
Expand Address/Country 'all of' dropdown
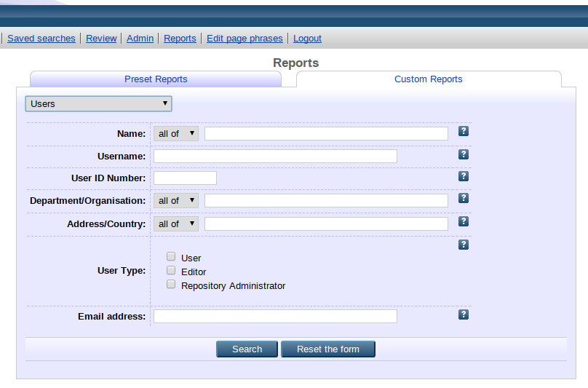click(176, 223)
